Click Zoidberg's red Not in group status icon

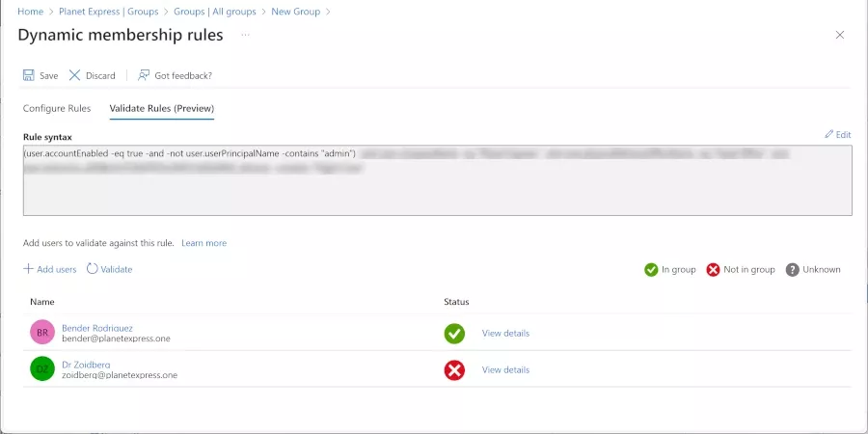[454, 370]
